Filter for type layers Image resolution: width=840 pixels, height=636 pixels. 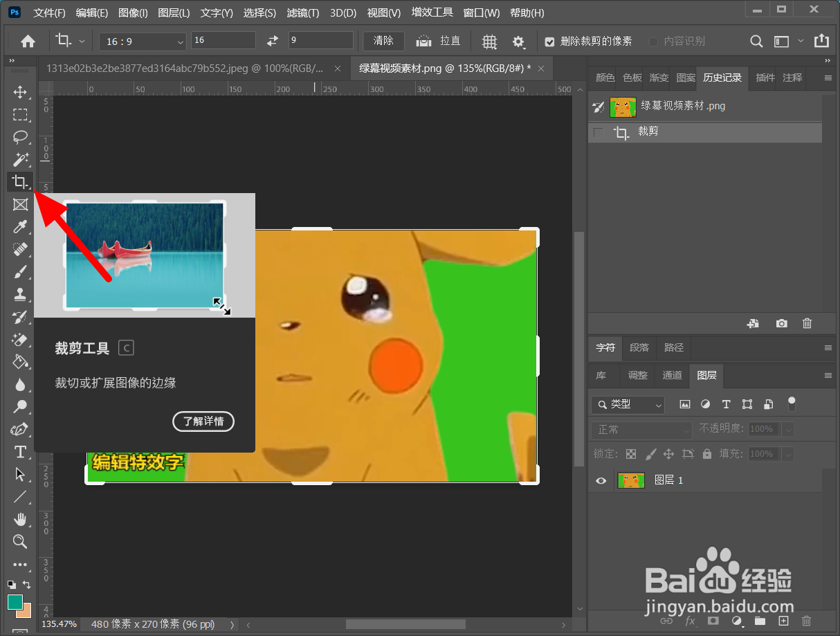pyautogui.click(x=727, y=404)
